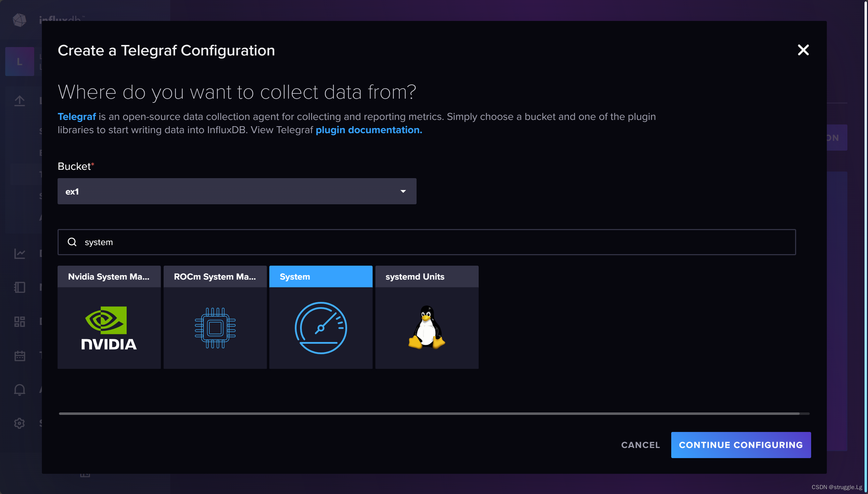Open the Tasks calendar icon in the sidebar
The height and width of the screenshot is (494, 868).
[x=20, y=356]
